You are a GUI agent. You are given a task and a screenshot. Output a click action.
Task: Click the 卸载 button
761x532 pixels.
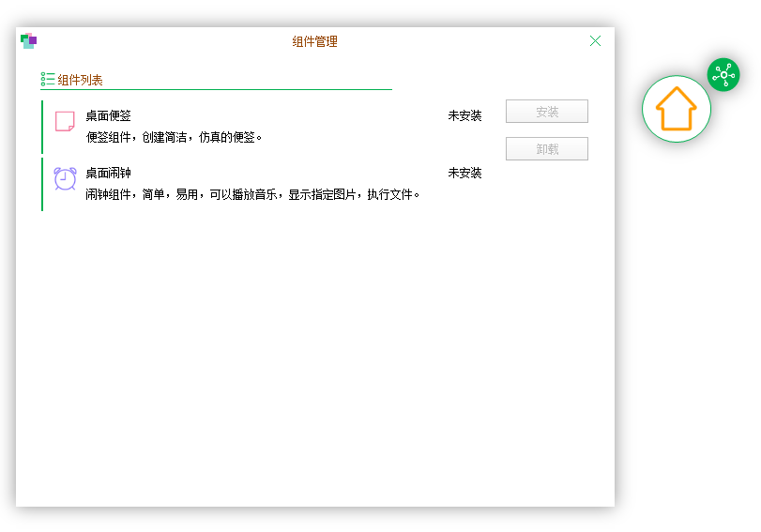tap(547, 148)
